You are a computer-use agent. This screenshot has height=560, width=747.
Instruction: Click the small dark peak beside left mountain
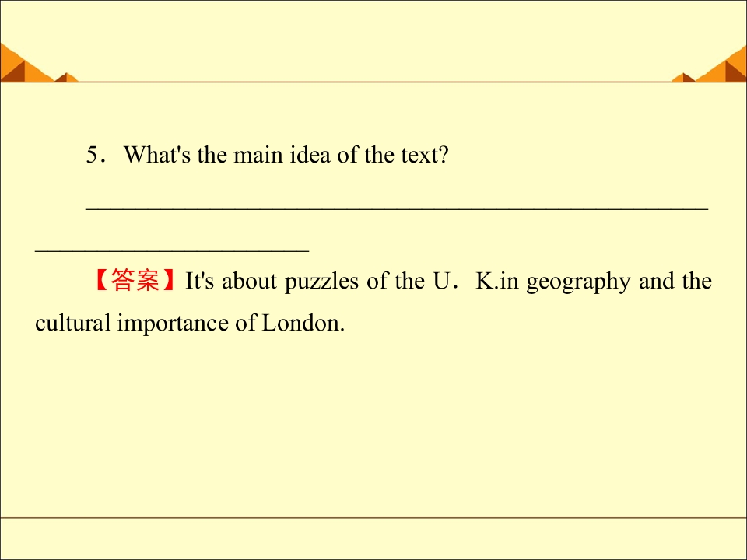click(66, 78)
